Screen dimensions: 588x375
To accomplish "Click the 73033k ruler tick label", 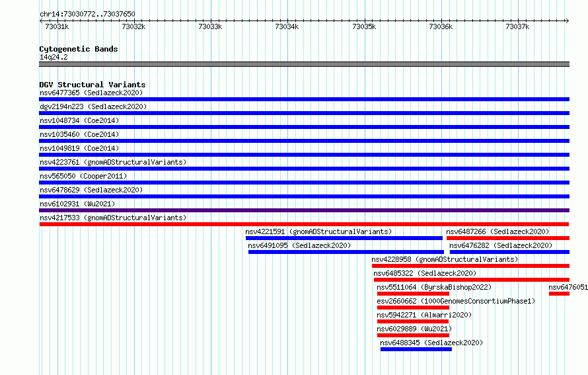I will point(210,26).
